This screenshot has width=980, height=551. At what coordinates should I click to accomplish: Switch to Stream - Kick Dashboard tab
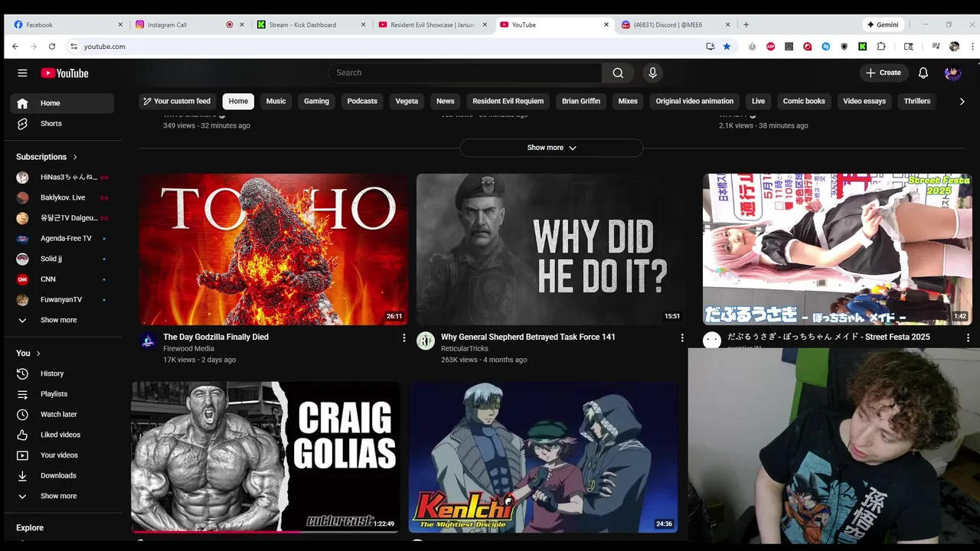click(310, 24)
